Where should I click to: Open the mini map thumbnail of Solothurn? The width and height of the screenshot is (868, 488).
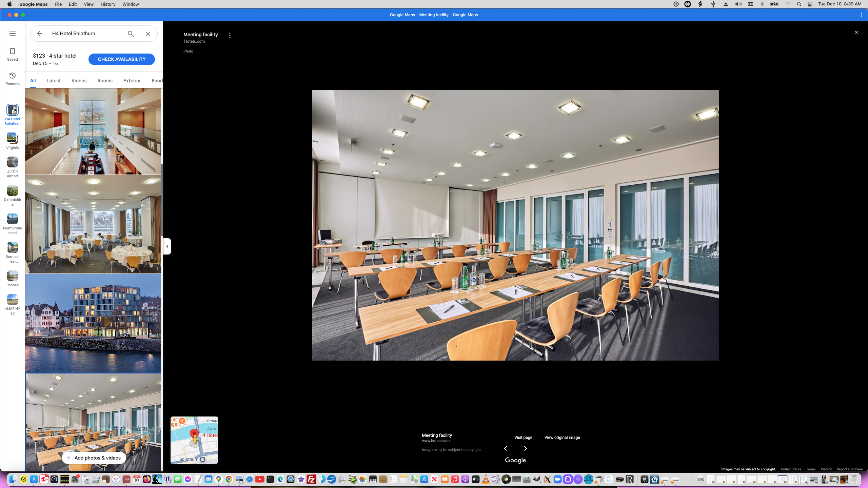(194, 440)
